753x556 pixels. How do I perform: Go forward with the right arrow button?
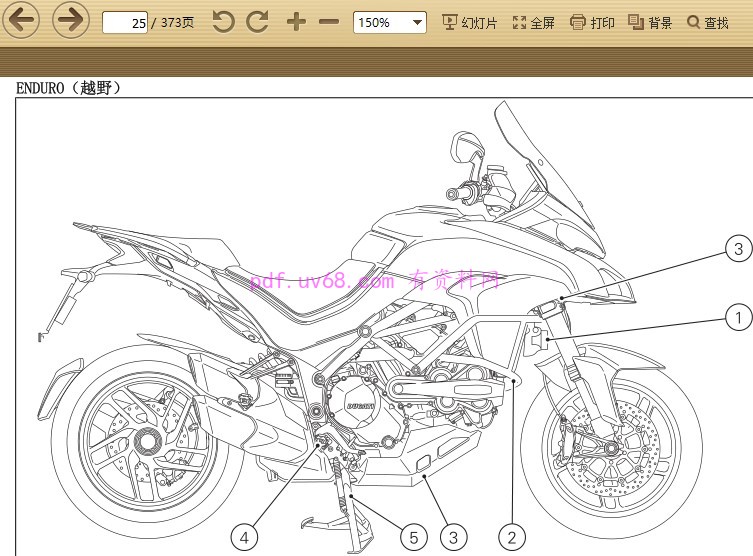coord(70,21)
